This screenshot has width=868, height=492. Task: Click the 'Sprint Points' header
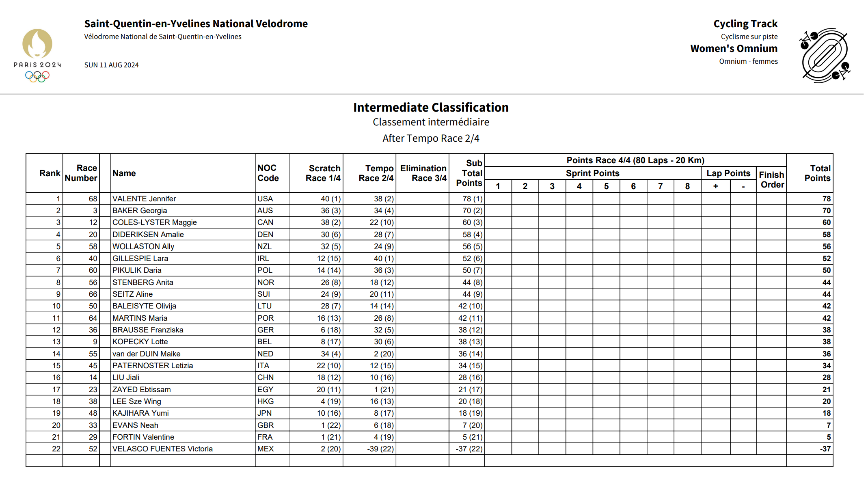point(593,173)
